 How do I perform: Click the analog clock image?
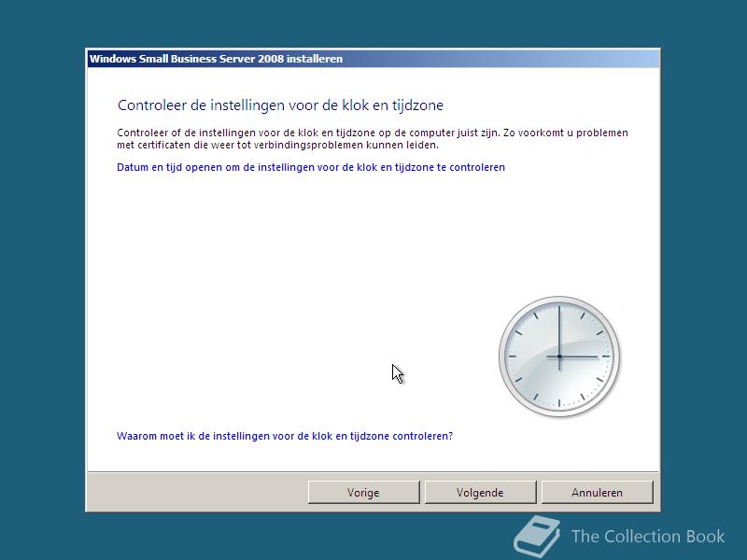(x=559, y=357)
